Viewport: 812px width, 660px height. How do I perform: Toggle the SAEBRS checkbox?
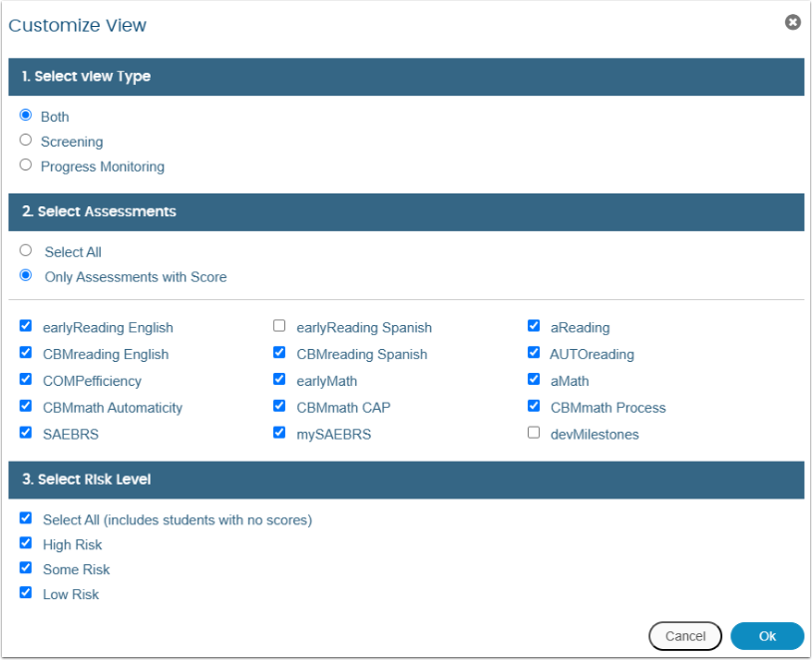click(x=25, y=433)
